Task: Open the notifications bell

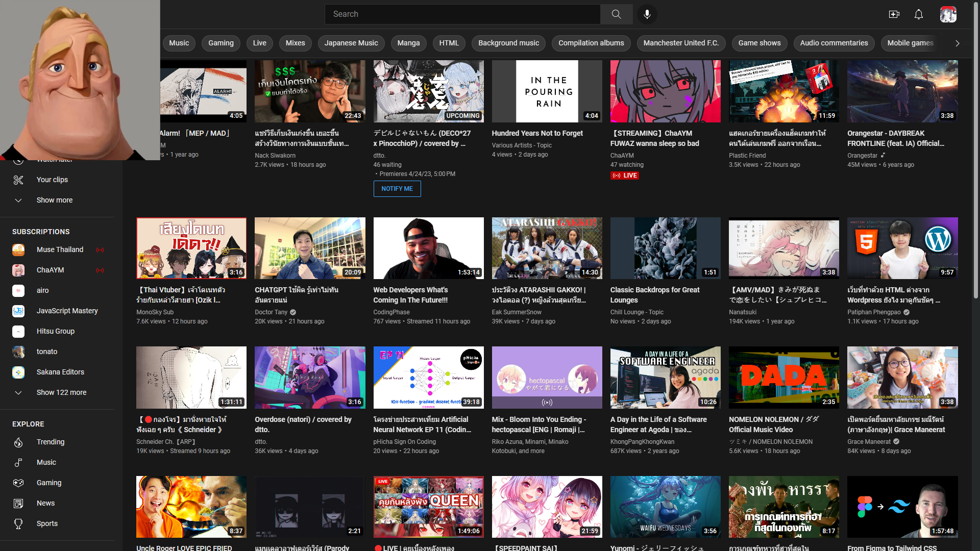Action: (918, 14)
